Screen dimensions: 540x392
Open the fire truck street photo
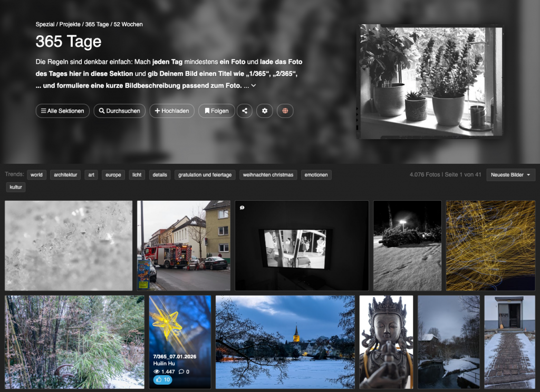point(184,246)
